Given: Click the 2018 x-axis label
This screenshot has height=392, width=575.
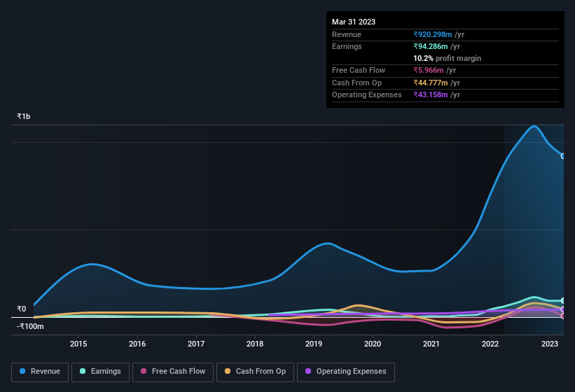Looking at the screenshot, I should 255,344.
